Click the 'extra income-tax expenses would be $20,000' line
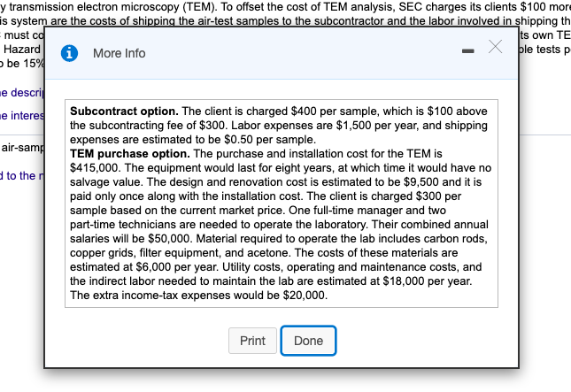 [x=199, y=296]
